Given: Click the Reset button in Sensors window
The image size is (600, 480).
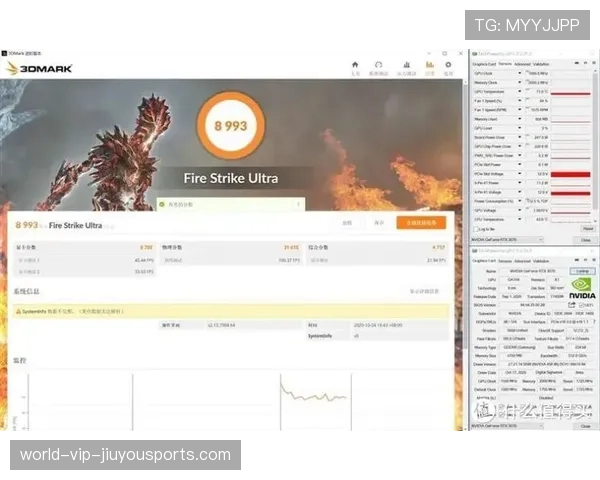Looking at the screenshot, I should 588,229.
